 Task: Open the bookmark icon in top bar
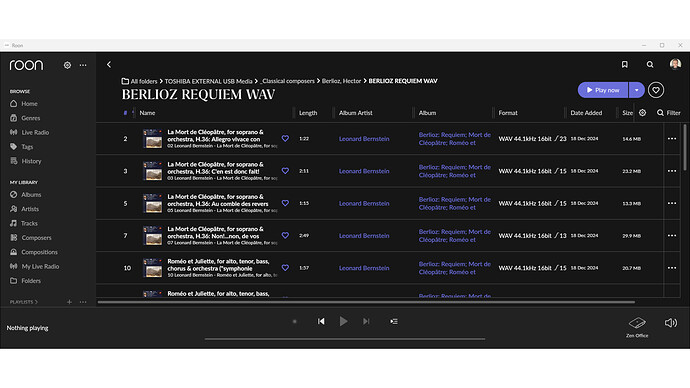tap(624, 64)
